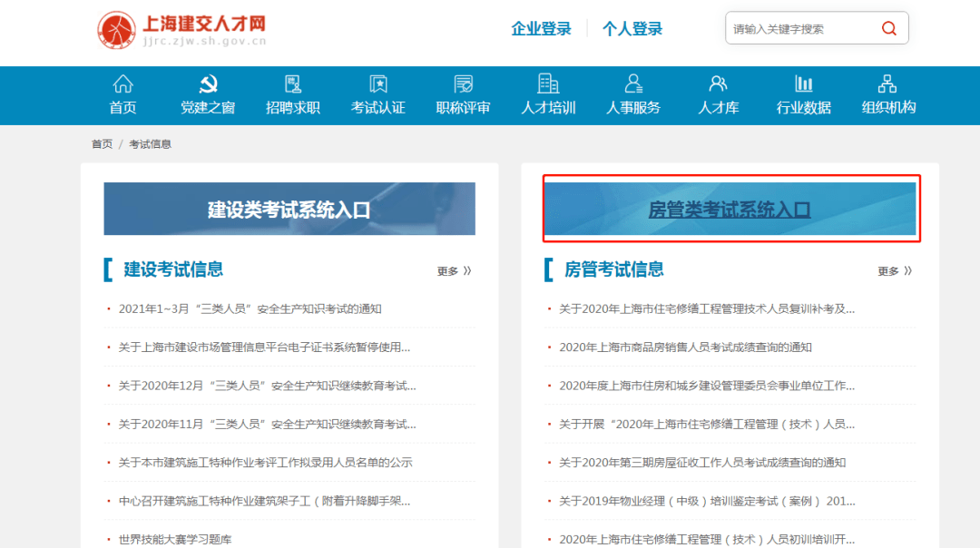
Task: Open the 建设类考试系统入口 banner
Action: (x=289, y=209)
